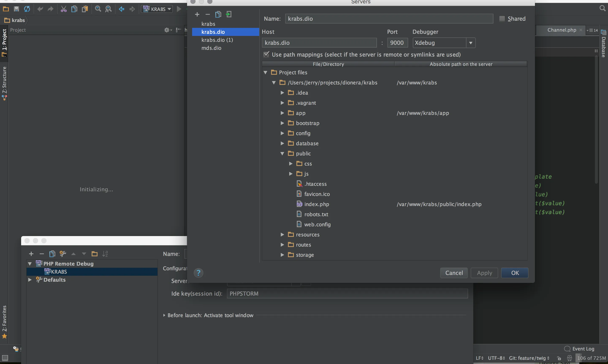Add a new server with plus icon
The image size is (608, 364).
pyautogui.click(x=197, y=15)
